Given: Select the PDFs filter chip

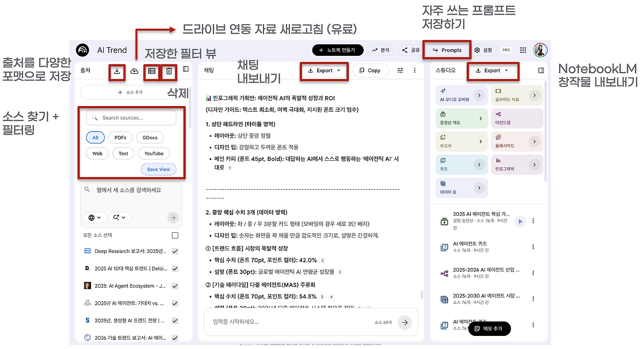Looking at the screenshot, I should [120, 137].
